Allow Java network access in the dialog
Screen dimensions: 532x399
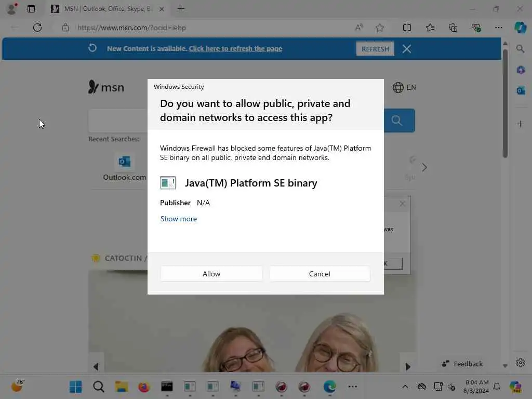coord(211,273)
